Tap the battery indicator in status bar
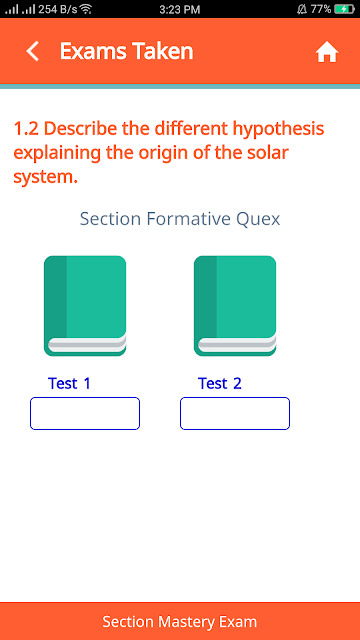Image resolution: width=360 pixels, height=640 pixels. tap(344, 9)
